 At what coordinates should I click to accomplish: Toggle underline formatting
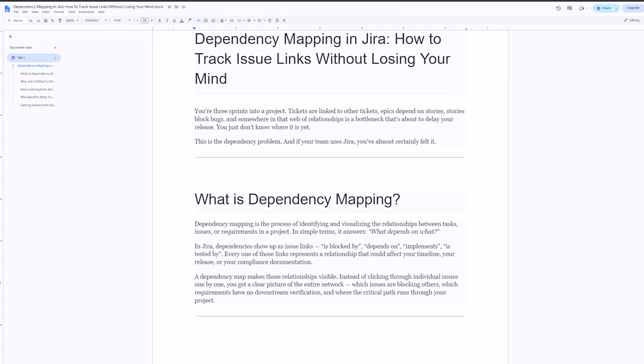[174, 21]
